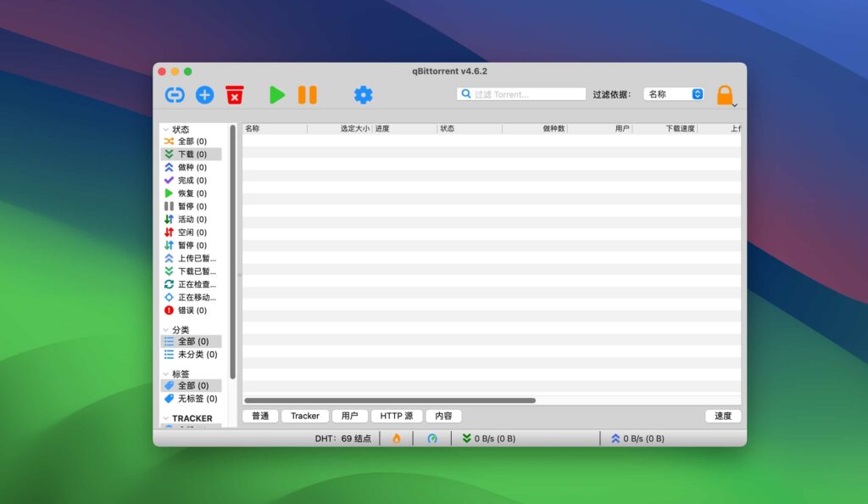Select the red delete torrent icon
The height and width of the screenshot is (504, 868).
pos(235,94)
